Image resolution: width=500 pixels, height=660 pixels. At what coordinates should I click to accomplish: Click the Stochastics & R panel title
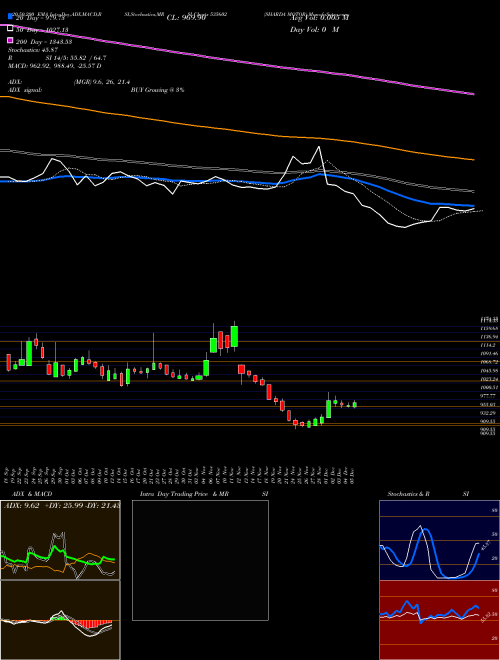point(409,494)
